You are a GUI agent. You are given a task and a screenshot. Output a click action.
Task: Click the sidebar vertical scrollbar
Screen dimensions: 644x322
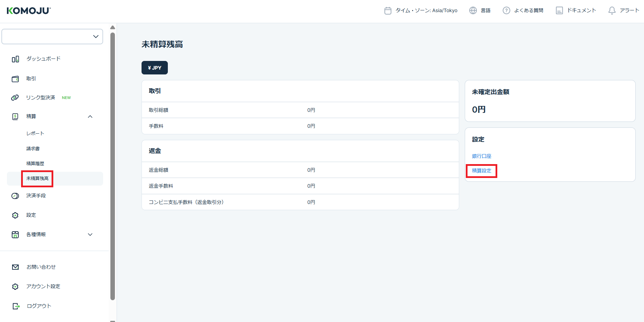112,166
